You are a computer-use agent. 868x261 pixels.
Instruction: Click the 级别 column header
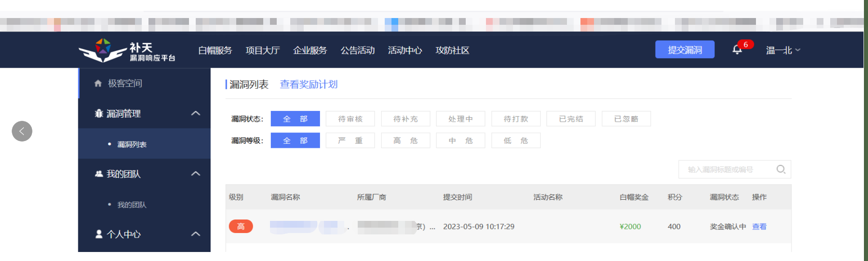[x=236, y=197]
